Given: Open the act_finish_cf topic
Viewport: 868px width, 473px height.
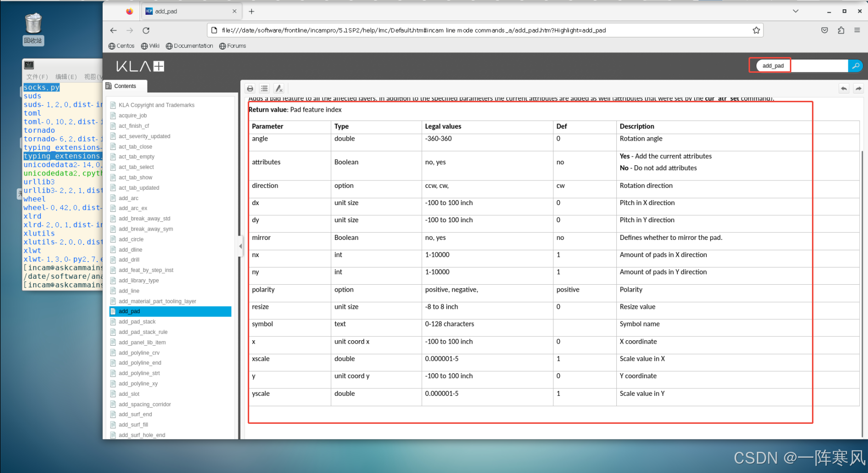Looking at the screenshot, I should (134, 126).
